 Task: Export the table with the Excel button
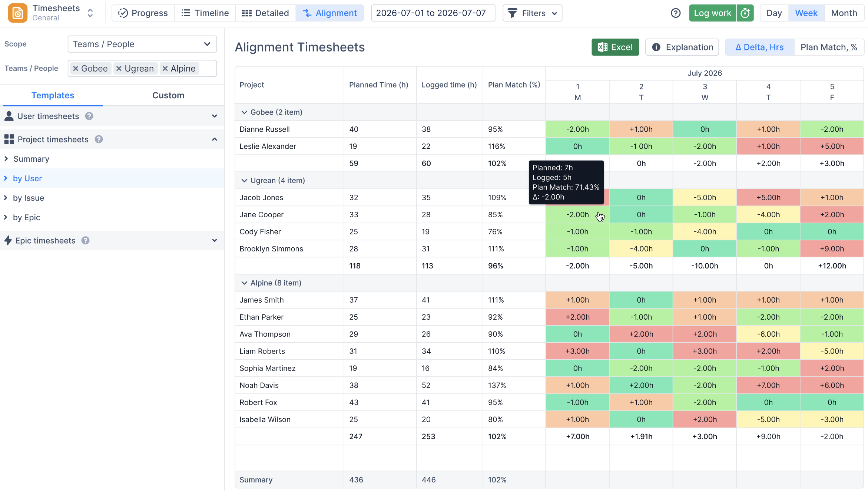pyautogui.click(x=615, y=47)
